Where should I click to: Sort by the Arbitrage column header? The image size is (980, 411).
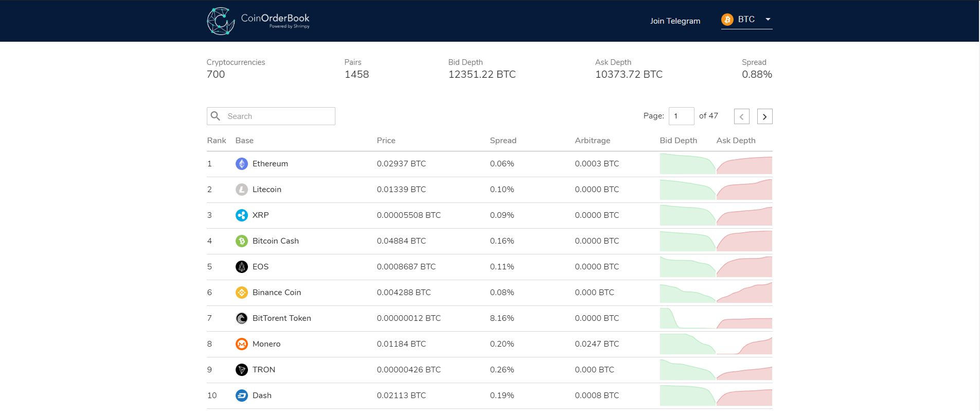[x=593, y=141]
